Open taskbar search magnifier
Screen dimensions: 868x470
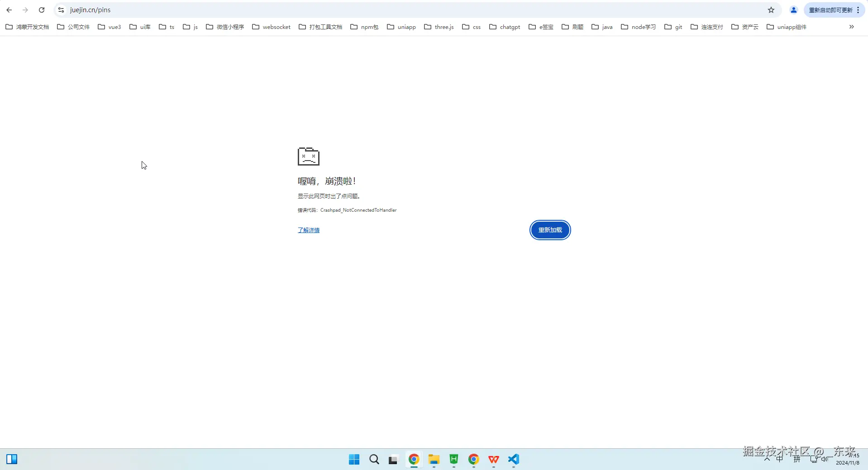pos(374,460)
